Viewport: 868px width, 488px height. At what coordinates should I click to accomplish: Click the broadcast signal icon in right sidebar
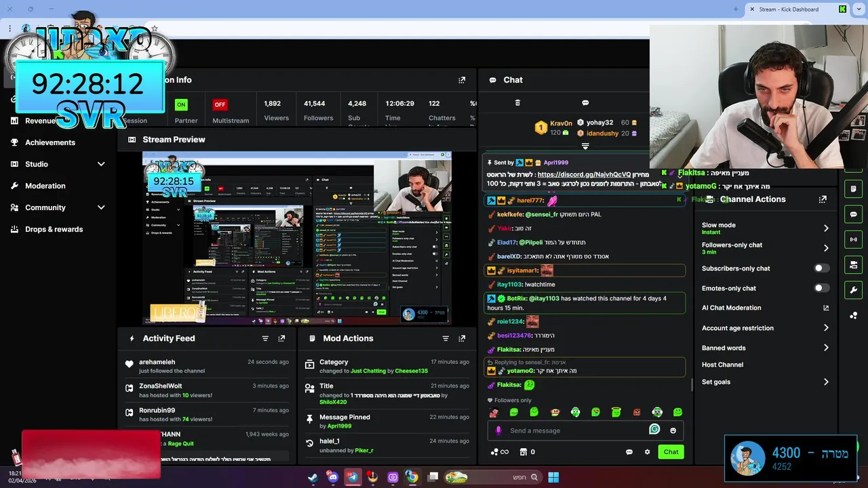pyautogui.click(x=853, y=239)
